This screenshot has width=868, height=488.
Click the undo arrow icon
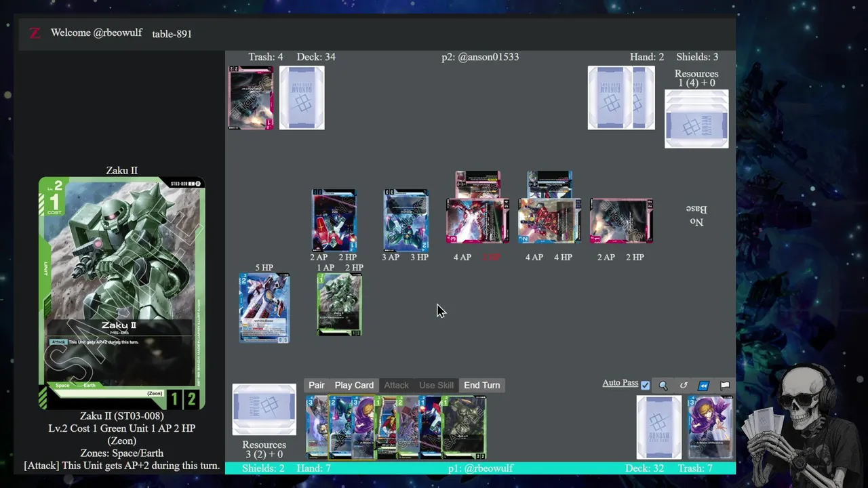[684, 385]
